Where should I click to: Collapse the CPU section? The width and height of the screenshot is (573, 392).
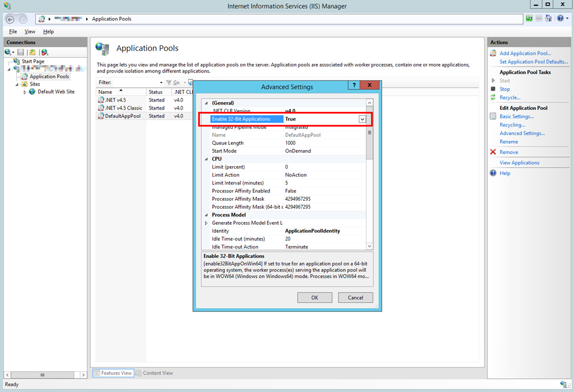(x=206, y=159)
